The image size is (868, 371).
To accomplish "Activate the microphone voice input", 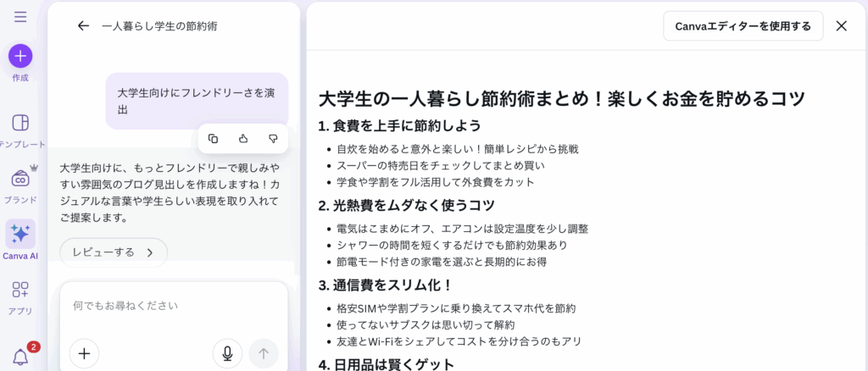I will click(227, 353).
